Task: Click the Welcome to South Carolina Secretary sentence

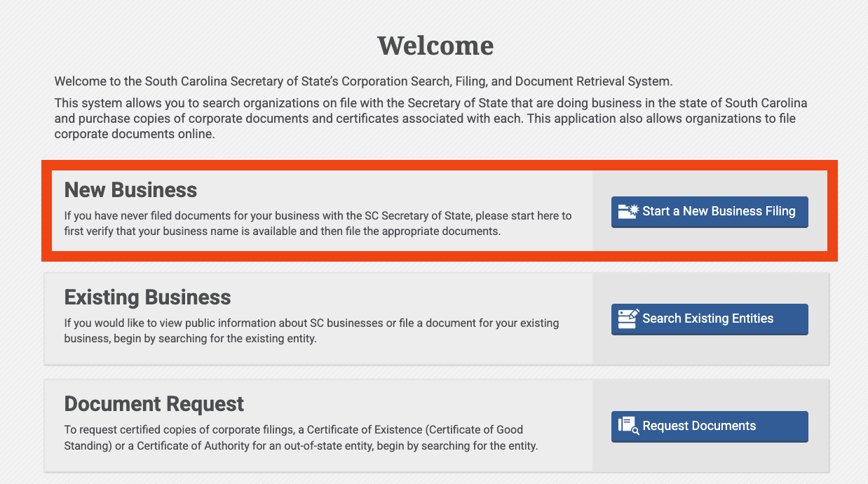Action: click(x=363, y=81)
